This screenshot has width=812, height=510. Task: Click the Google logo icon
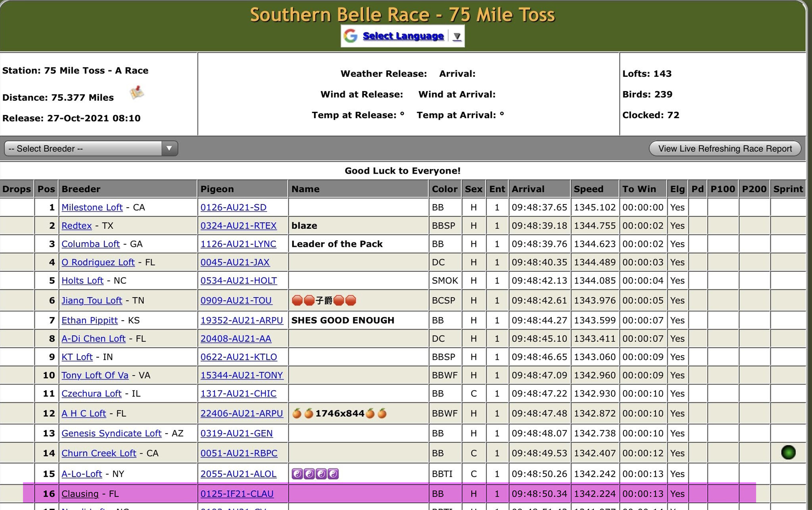[x=350, y=36]
